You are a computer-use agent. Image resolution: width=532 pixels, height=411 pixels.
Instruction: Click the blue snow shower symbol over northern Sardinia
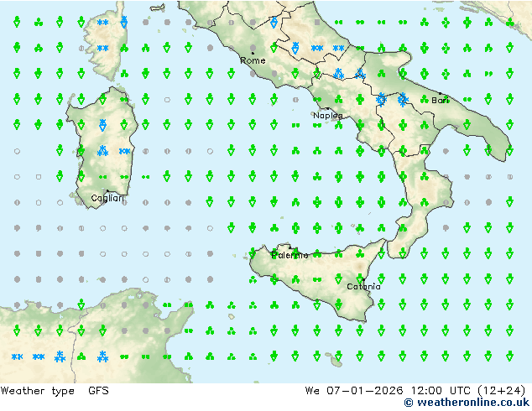(102, 125)
